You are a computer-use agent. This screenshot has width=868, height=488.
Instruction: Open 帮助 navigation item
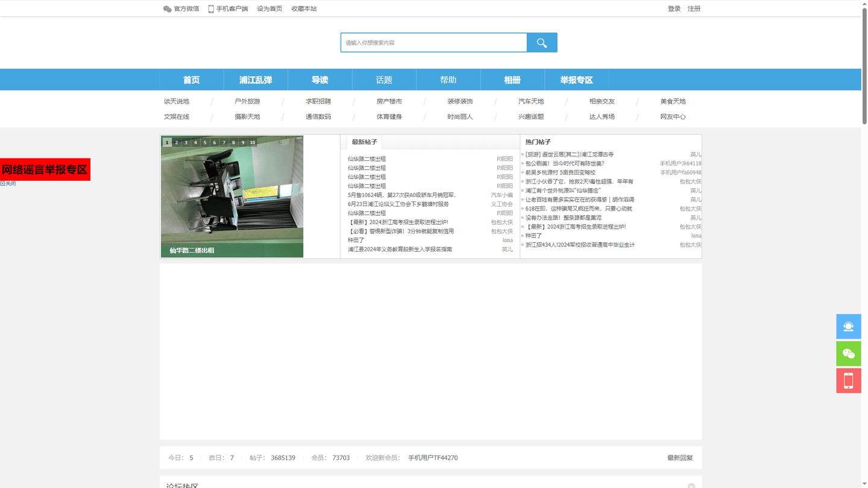tap(448, 80)
